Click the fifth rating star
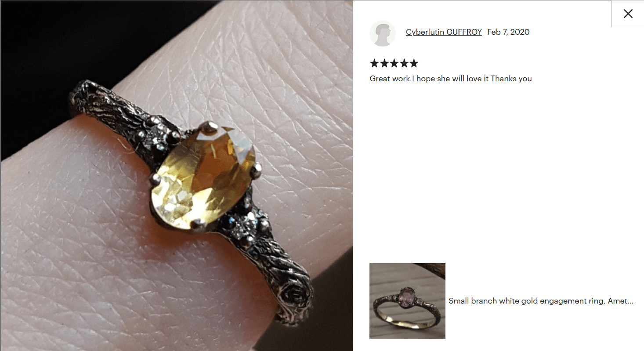 click(414, 63)
